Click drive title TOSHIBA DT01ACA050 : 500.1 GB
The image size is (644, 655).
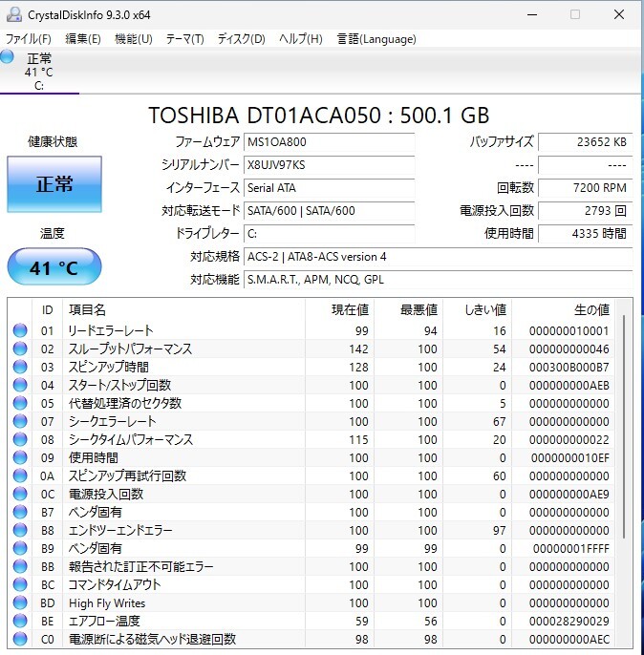[x=318, y=116]
